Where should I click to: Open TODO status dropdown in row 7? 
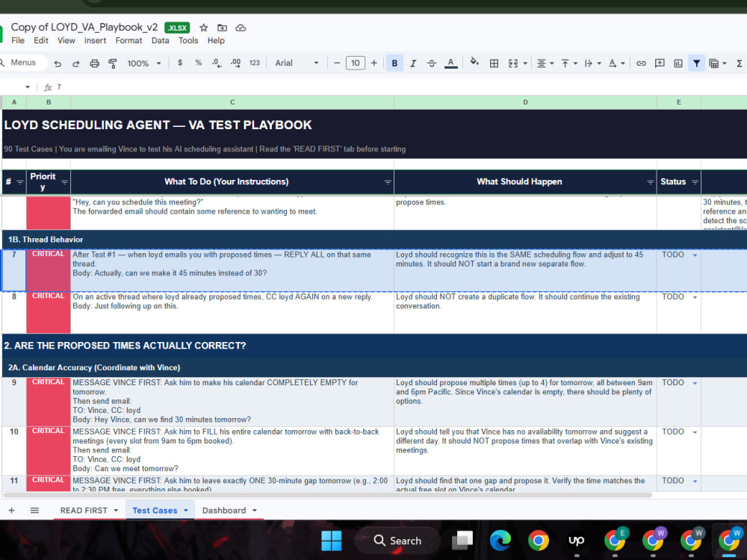coord(695,255)
